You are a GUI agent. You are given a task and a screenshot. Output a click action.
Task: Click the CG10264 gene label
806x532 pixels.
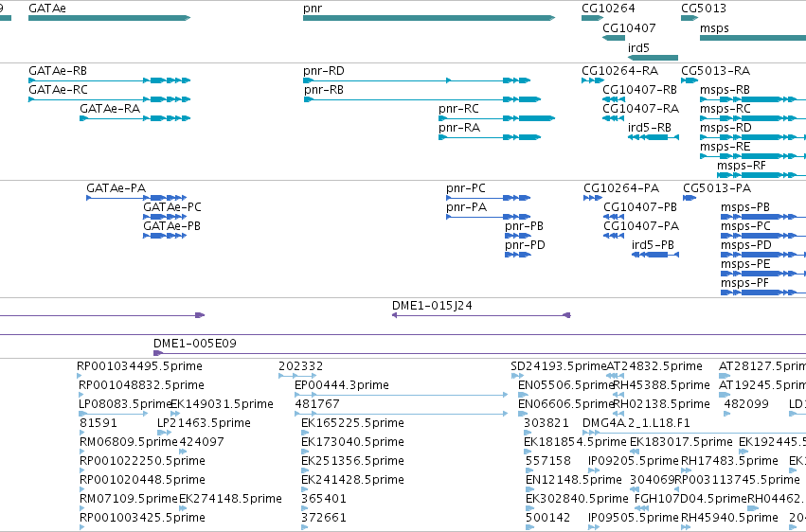coord(608,9)
